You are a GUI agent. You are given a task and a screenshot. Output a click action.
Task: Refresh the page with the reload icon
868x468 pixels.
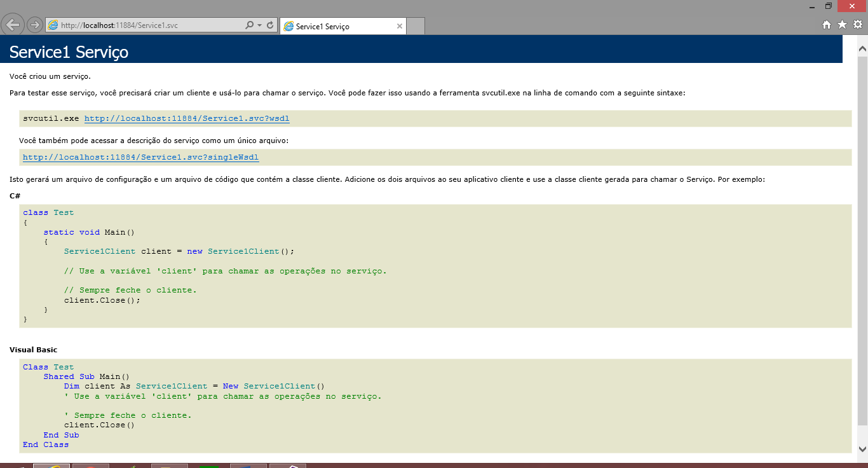[270, 25]
